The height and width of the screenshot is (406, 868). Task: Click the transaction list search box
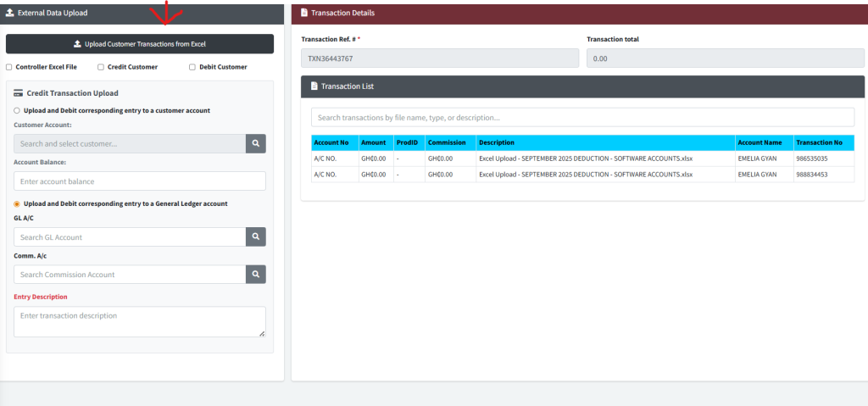coord(582,118)
